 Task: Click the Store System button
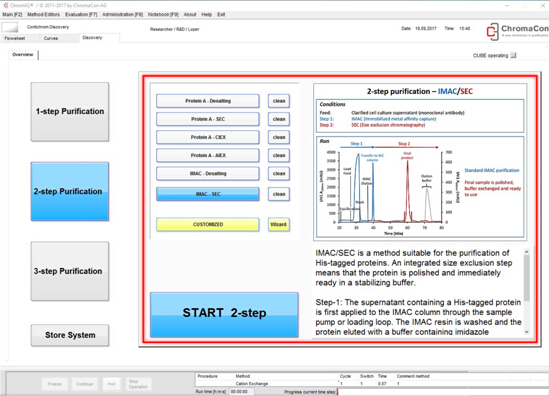[x=70, y=335]
